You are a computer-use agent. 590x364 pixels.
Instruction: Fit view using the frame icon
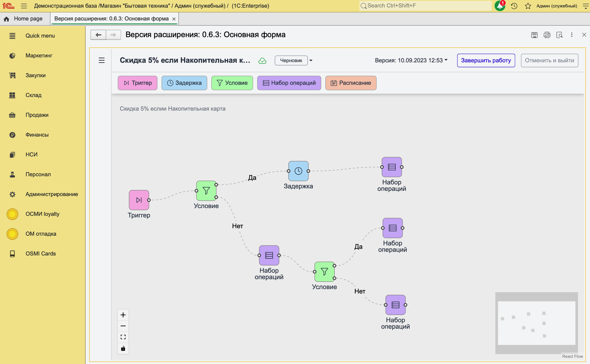pos(123,337)
